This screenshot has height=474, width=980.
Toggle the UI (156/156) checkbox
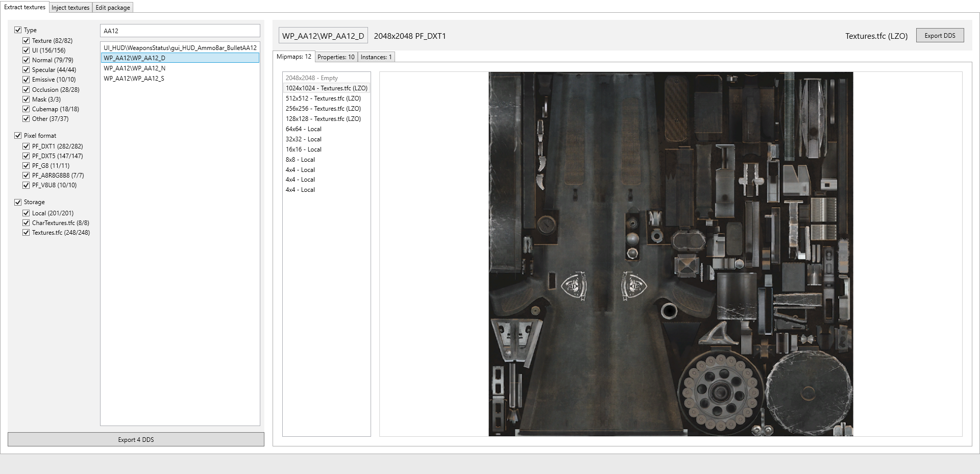(26, 51)
